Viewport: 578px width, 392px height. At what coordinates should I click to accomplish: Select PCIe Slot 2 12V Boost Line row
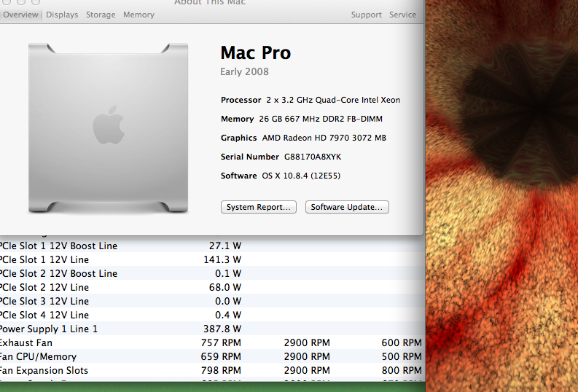point(212,273)
